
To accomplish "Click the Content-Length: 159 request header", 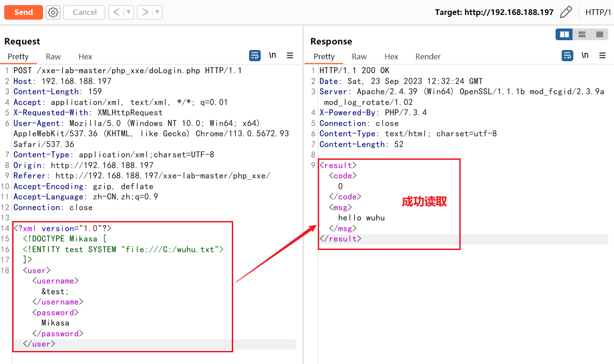I will pos(57,92).
